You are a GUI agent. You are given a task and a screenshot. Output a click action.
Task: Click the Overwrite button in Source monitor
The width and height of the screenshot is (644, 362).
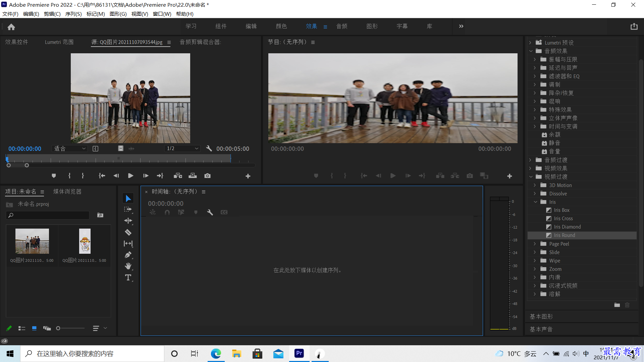193,176
